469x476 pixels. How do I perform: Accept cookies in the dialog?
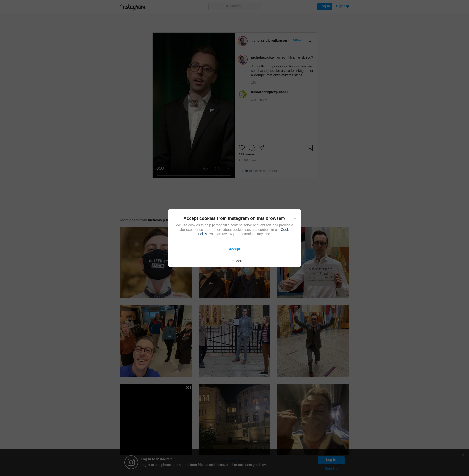pos(234,249)
